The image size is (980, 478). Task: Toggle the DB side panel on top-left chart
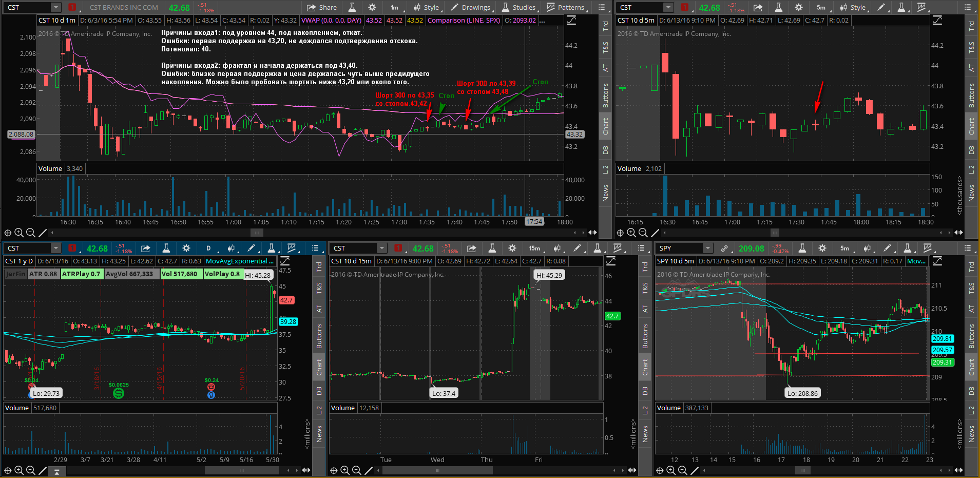coord(605,150)
